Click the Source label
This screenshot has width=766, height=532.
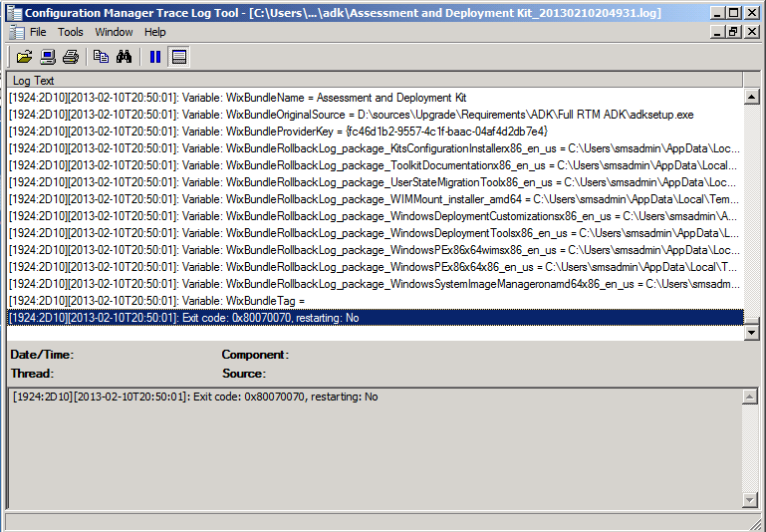244,374
